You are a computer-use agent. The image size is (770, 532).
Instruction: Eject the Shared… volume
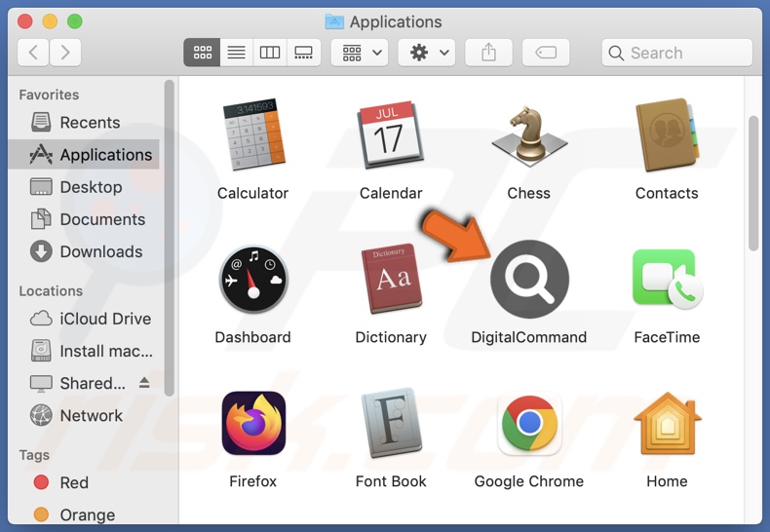[x=144, y=382]
